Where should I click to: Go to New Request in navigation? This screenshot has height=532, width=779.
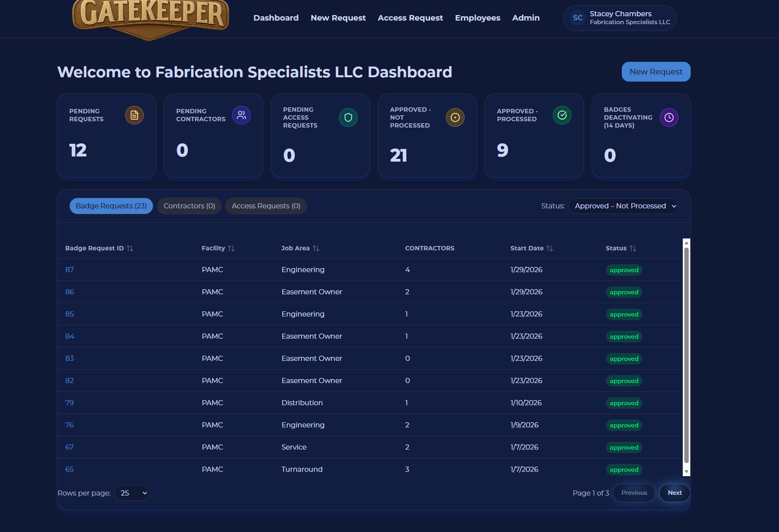coord(338,18)
